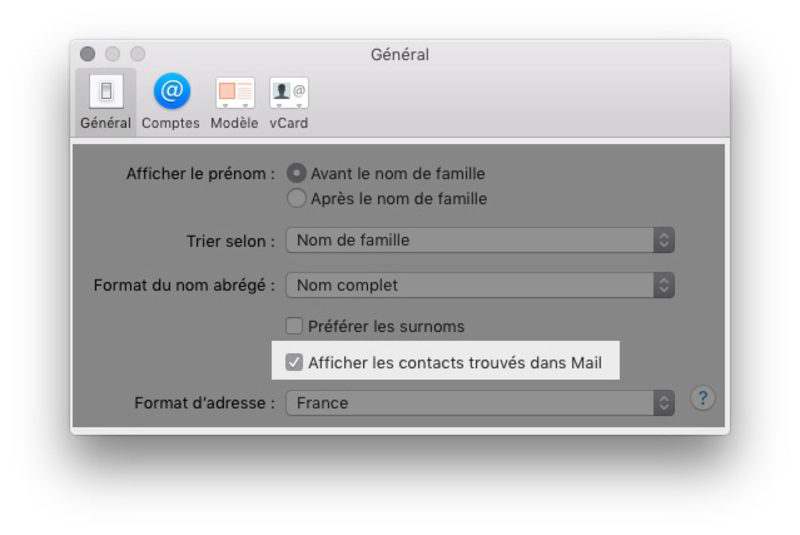
Task: Click the window title 'Général'
Action: point(399,55)
